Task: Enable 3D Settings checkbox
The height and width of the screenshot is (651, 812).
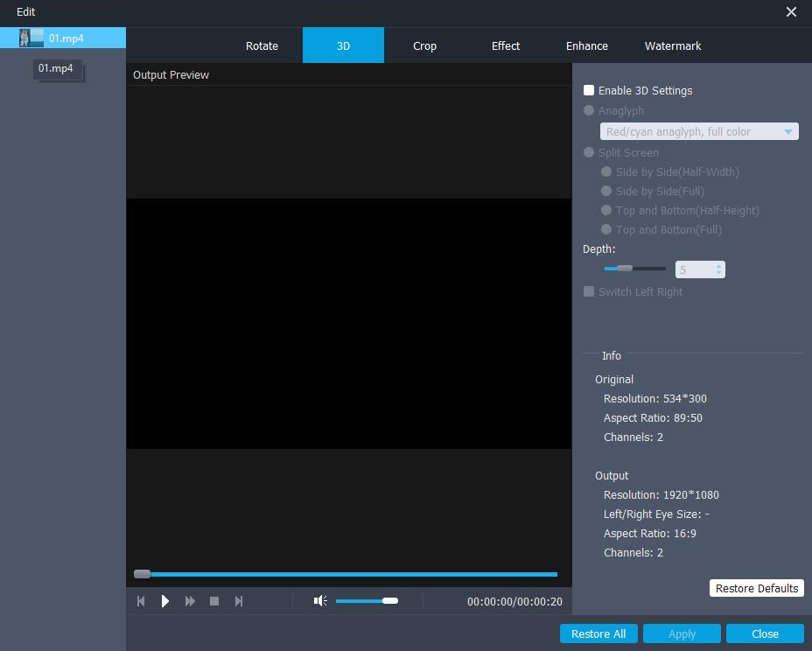Action: point(589,90)
